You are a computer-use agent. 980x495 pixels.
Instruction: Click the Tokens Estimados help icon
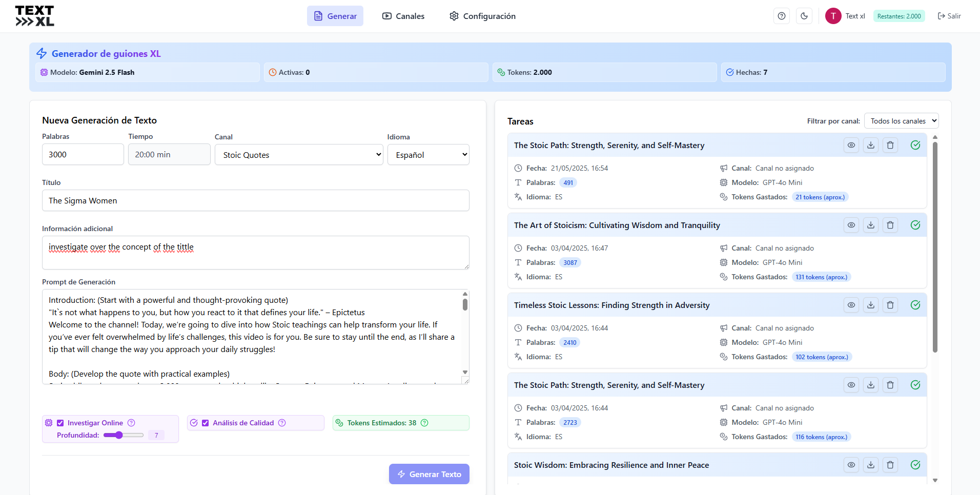coord(424,423)
